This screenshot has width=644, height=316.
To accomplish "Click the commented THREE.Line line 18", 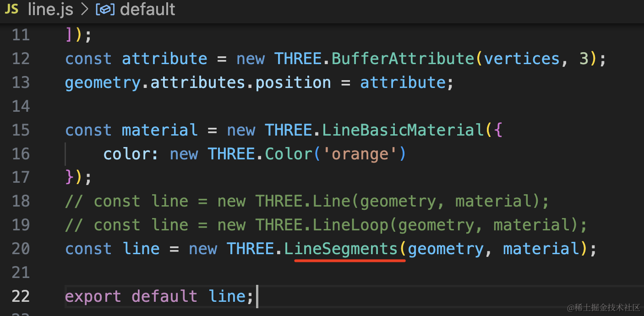I will click(x=307, y=201).
